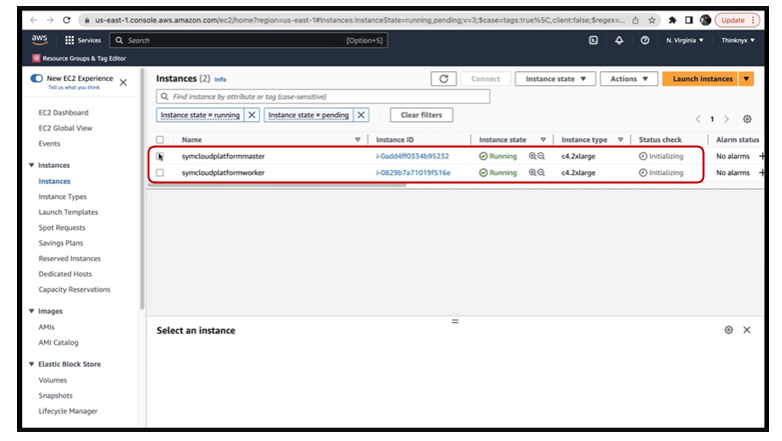Open the CloudShell icon in the top bar
The image size is (782, 441).
593,40
